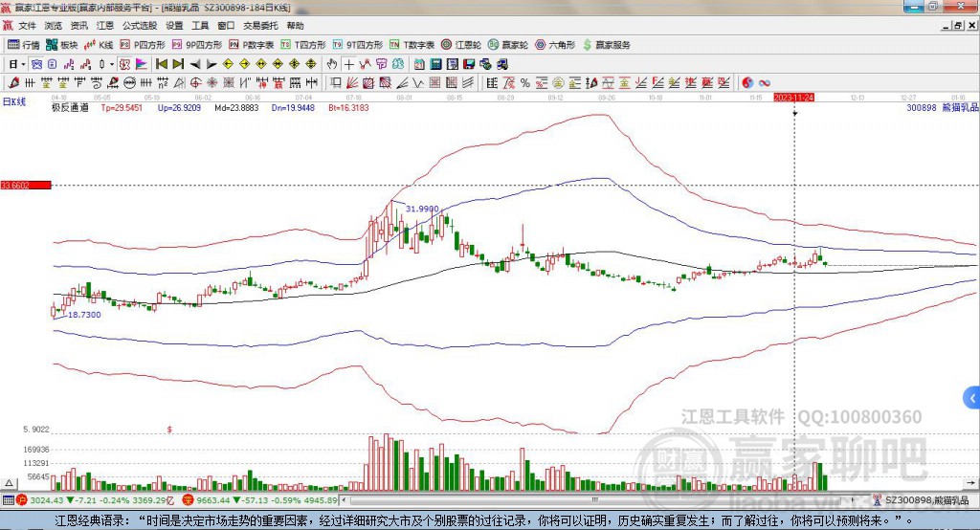Select the hand pan tool
The width and height of the screenshot is (980, 530).
332,64
